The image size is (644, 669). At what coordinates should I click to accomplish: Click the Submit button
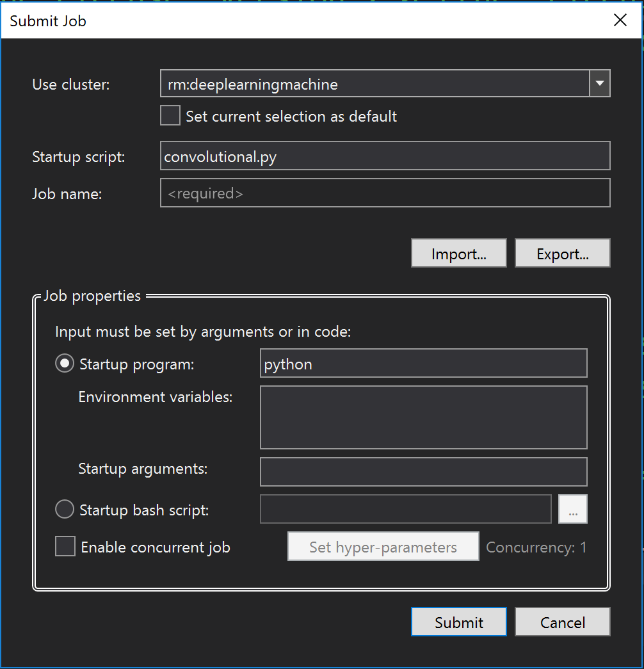[x=458, y=621]
